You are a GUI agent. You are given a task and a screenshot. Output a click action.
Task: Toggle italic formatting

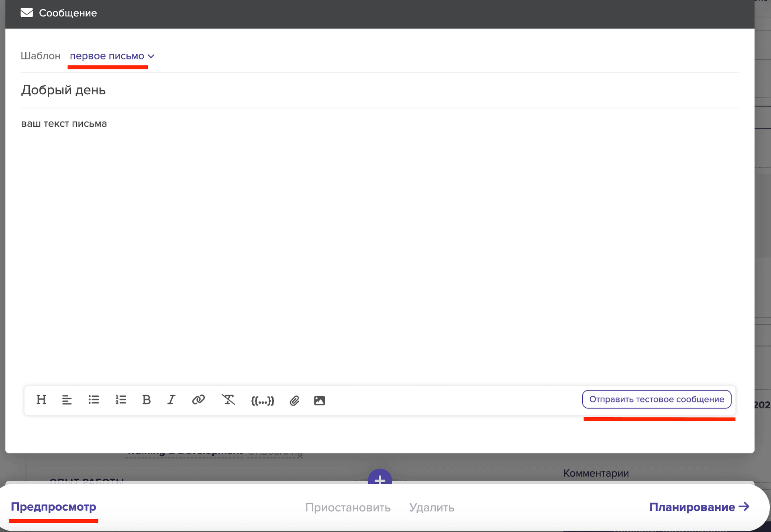[171, 400]
